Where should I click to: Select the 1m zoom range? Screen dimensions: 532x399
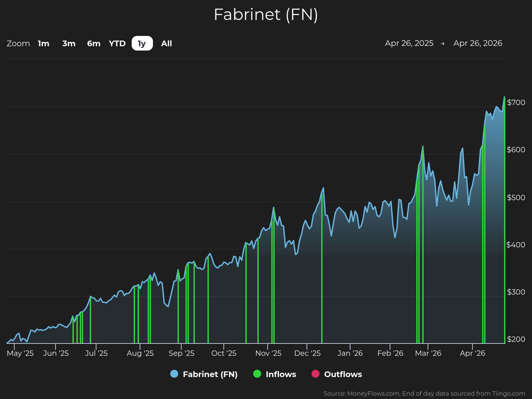click(44, 44)
